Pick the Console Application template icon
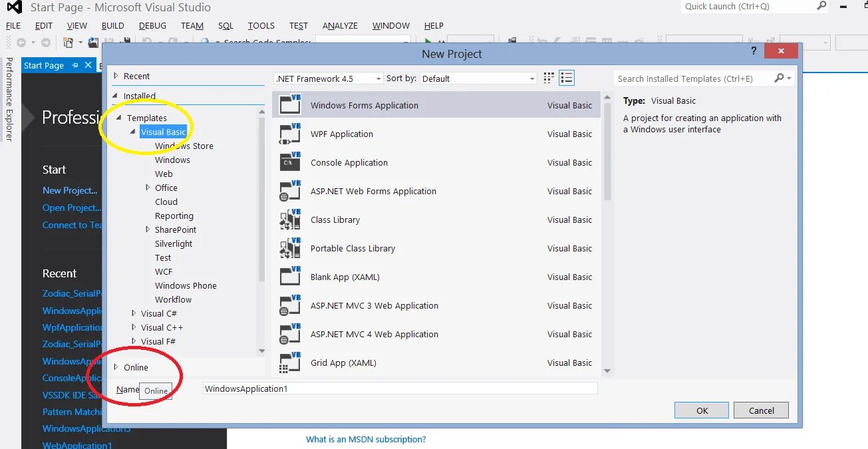The image size is (868, 449). (x=290, y=162)
